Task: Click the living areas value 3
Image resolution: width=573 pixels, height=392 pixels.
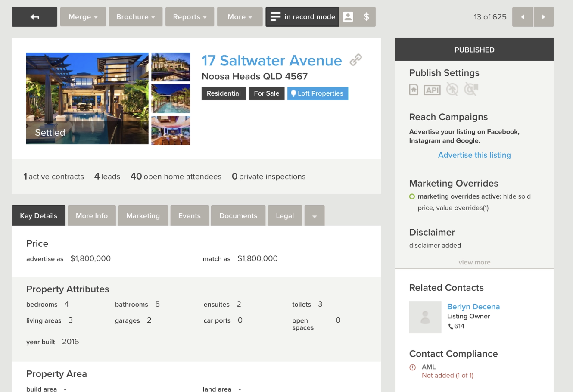Action: coord(70,320)
